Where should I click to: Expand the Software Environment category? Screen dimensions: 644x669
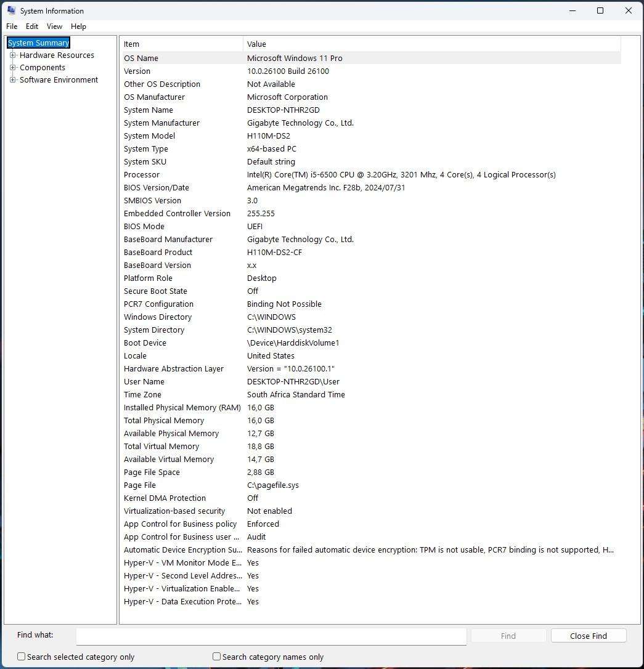pyautogui.click(x=13, y=79)
